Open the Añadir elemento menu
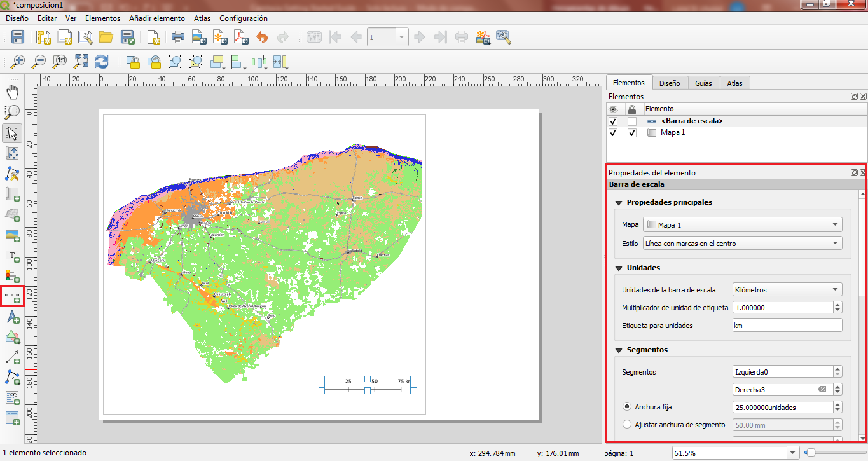Screen dimensions: 868x461 tap(157, 18)
